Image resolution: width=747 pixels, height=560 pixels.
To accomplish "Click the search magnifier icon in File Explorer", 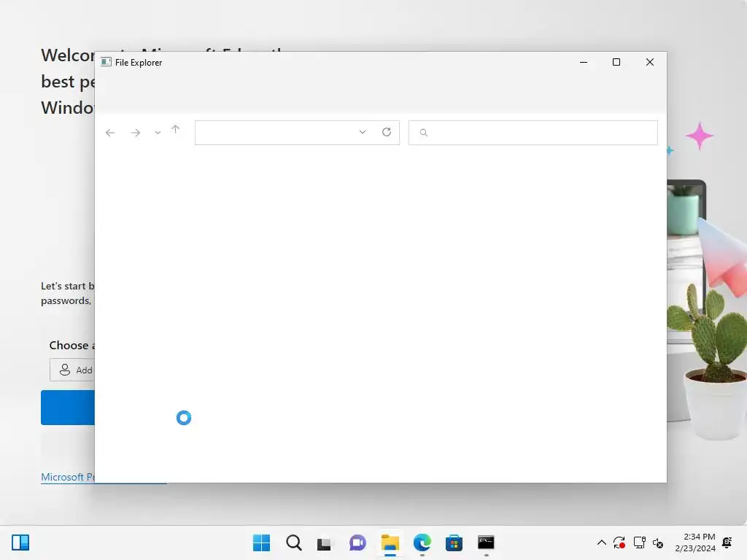I will click(x=424, y=133).
